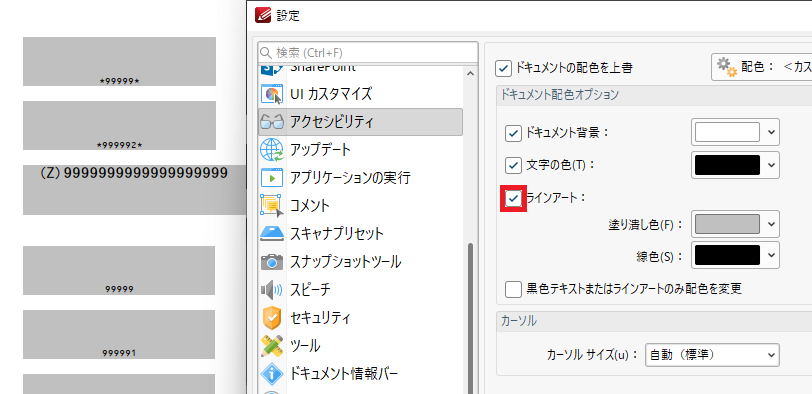
Task: Click the アップデート globe icon
Action: point(271,150)
